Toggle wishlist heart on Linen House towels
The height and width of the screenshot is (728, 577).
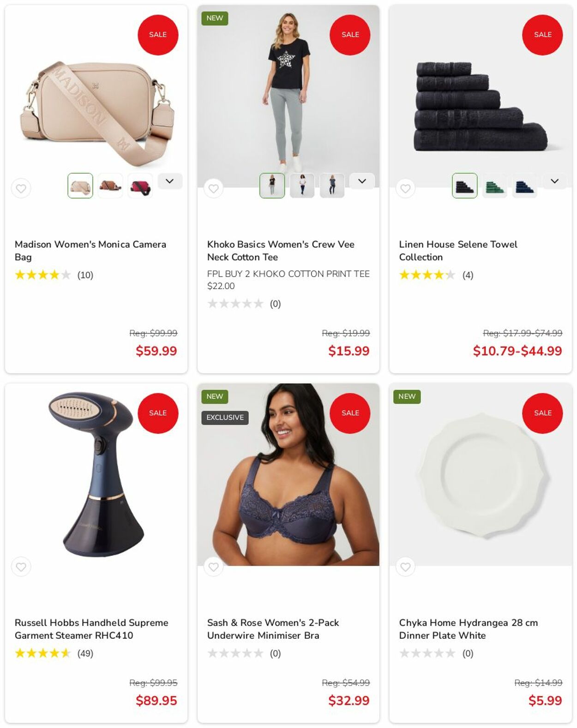tap(405, 188)
